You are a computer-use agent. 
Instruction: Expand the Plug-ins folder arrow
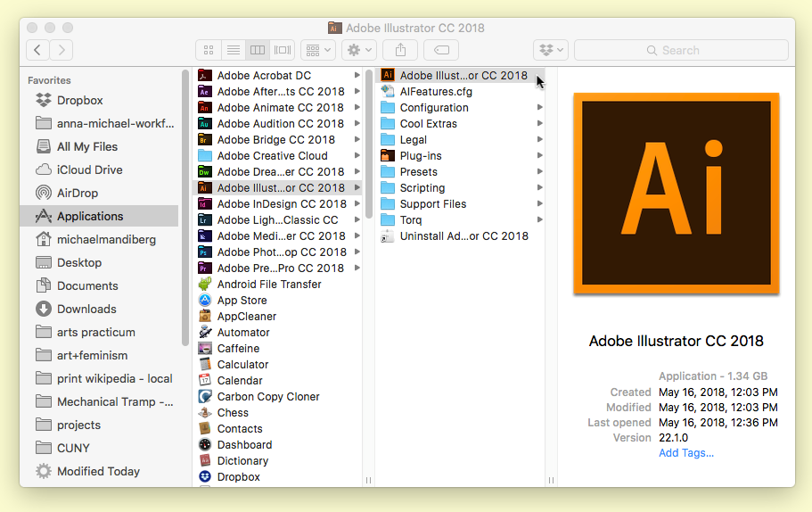pyautogui.click(x=540, y=156)
